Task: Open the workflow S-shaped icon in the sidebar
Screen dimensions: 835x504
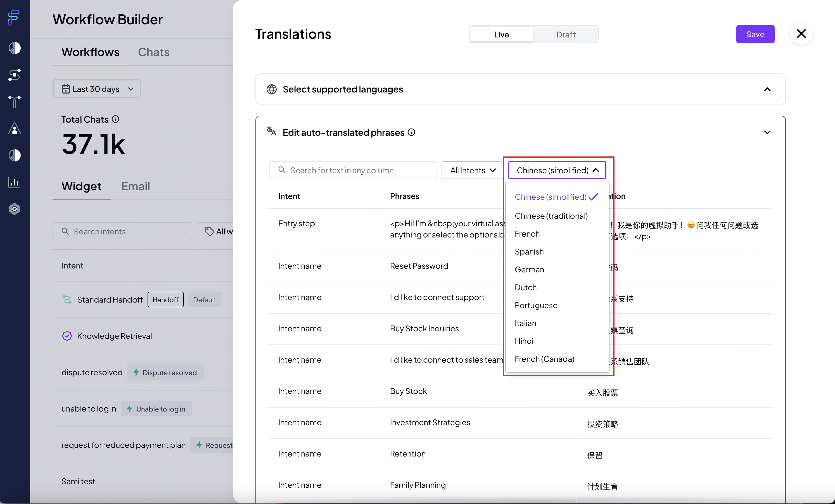Action: tap(15, 75)
